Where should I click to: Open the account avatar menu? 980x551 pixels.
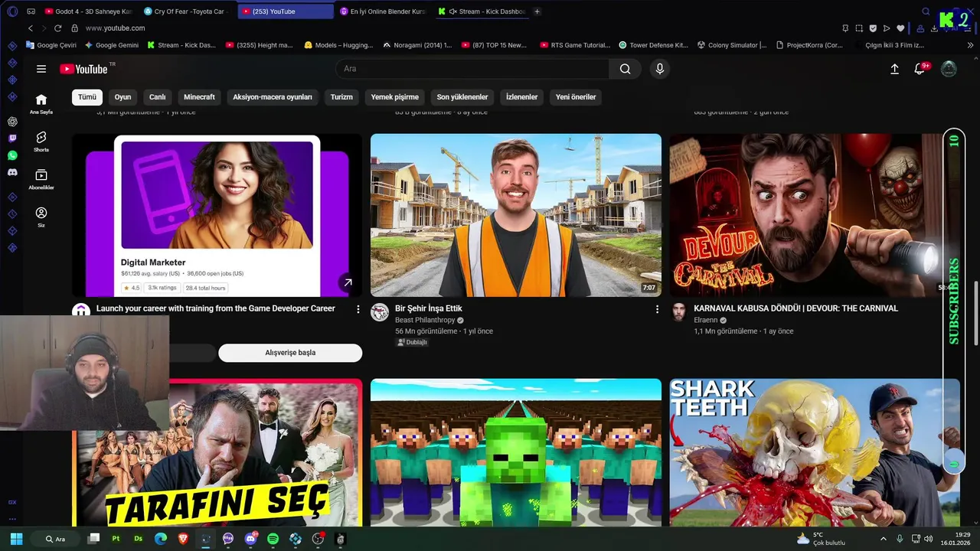pyautogui.click(x=949, y=69)
